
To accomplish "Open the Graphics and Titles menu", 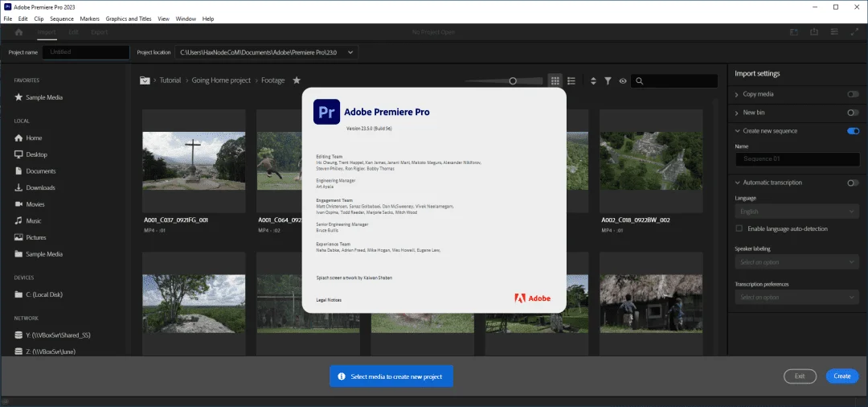I will click(129, 18).
